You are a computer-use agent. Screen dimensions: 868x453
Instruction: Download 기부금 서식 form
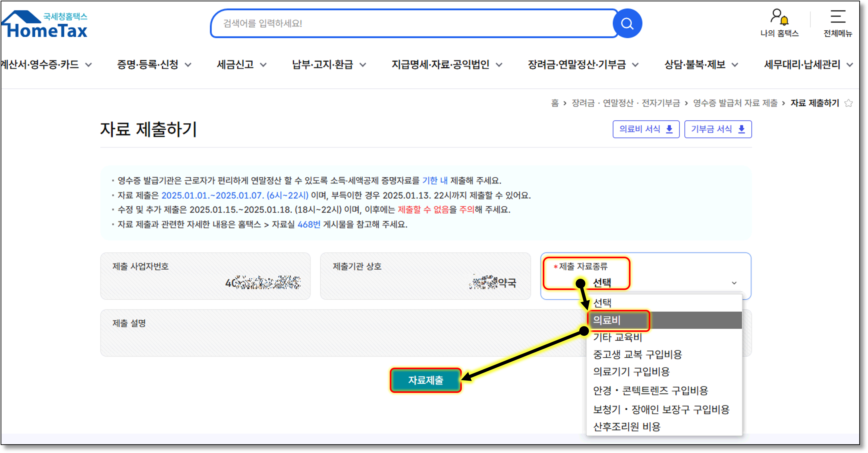click(x=718, y=129)
